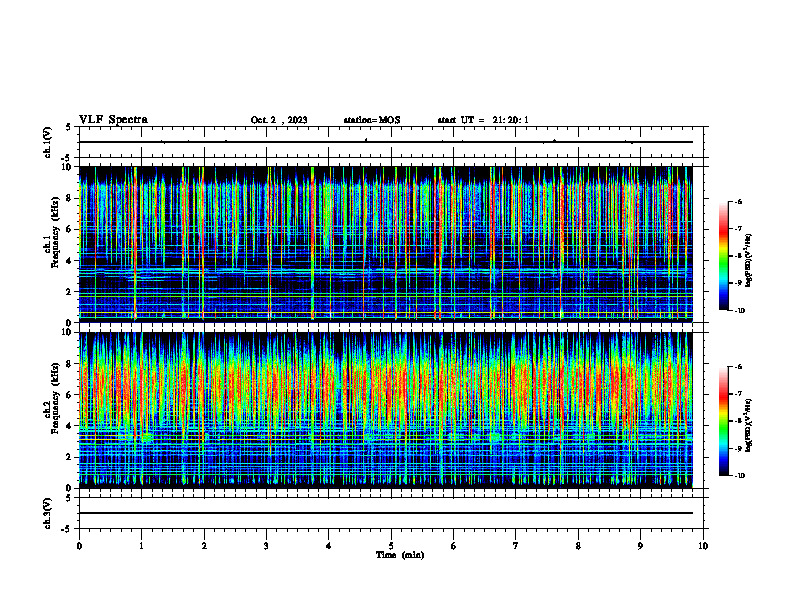Click the "VLF Spectra" title text
This screenshot has width=792, height=612.
point(113,120)
